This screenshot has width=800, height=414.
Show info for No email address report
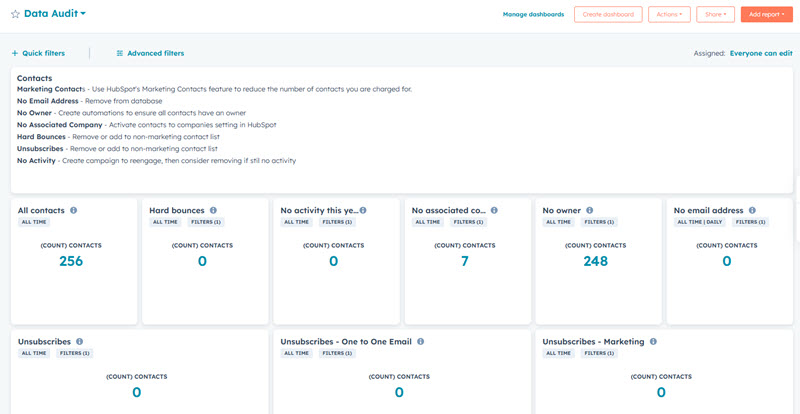pyautogui.click(x=752, y=210)
